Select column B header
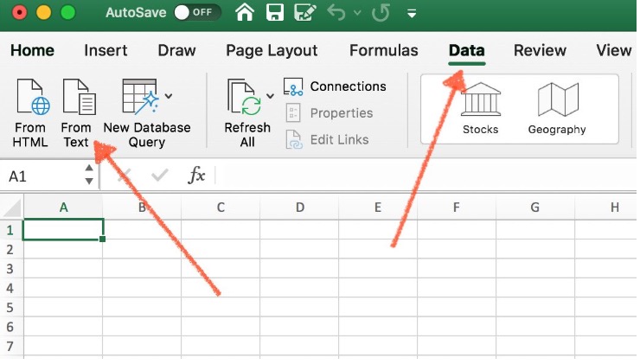 [142, 207]
